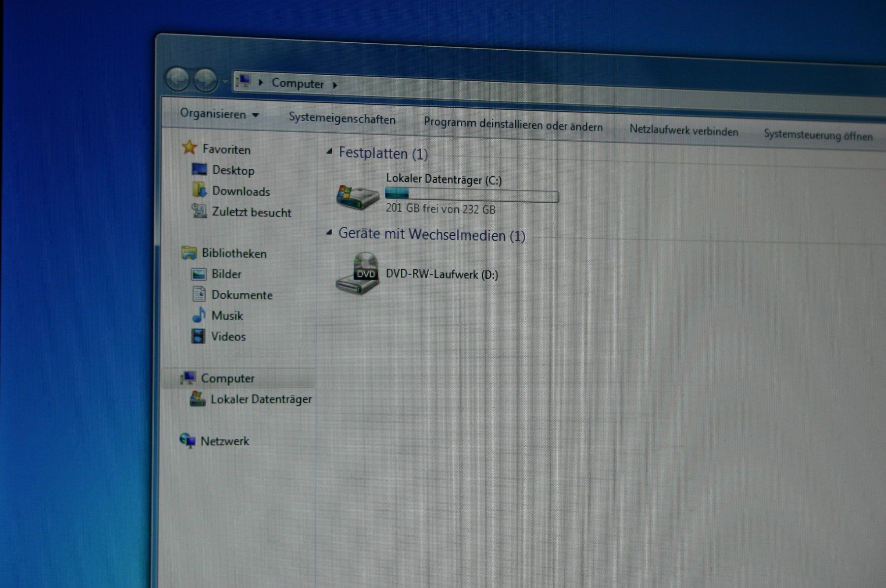Open the Organisieren menu
The height and width of the screenshot is (588, 886).
(220, 114)
